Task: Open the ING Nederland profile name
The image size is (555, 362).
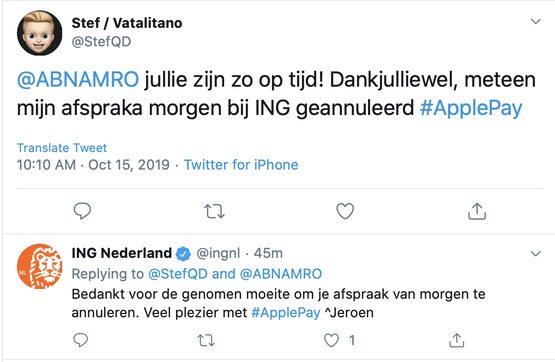Action: pos(122,253)
